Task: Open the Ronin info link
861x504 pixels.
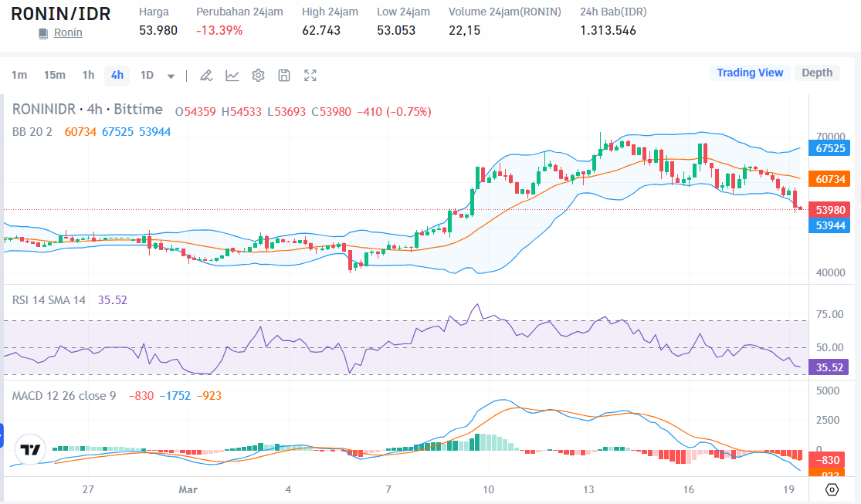Action: [x=68, y=33]
